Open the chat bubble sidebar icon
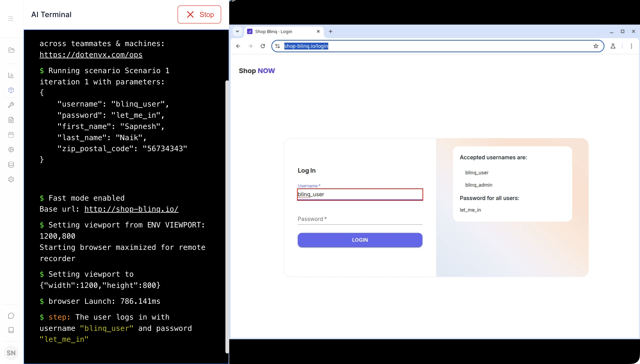640x364 pixels. tap(11, 316)
